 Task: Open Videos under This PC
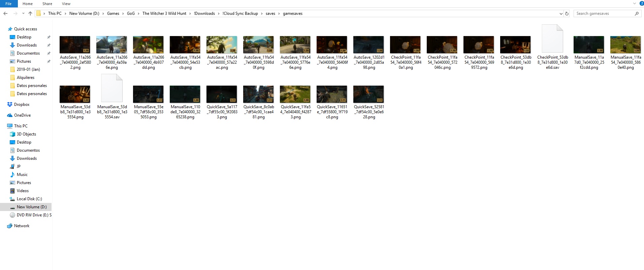pos(23,191)
